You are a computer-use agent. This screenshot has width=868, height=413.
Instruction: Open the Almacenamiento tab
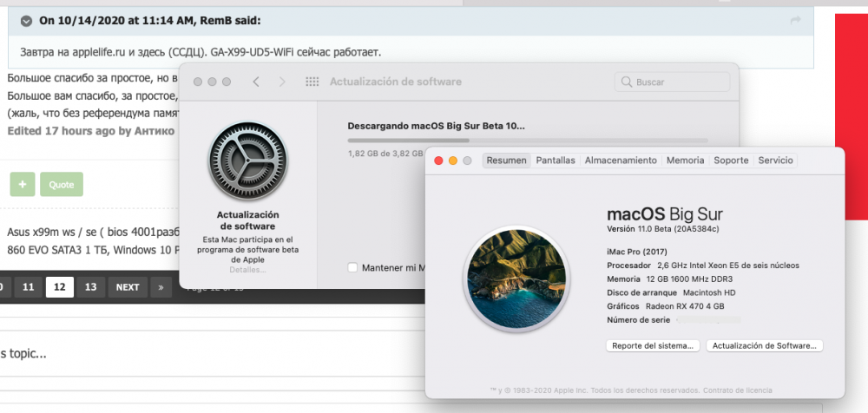(x=621, y=160)
